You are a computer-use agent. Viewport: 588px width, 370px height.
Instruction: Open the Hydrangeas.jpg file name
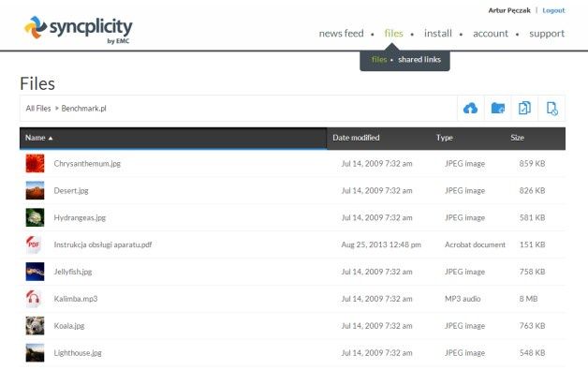[x=80, y=217]
